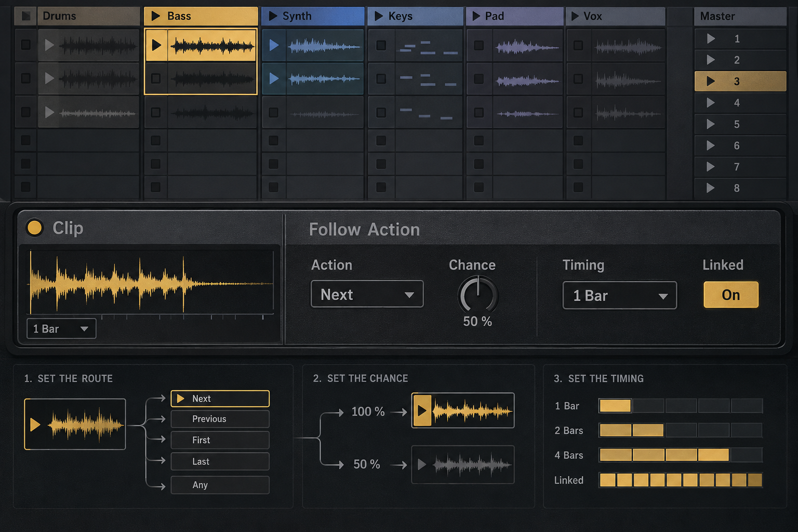Screen dimensions: 798x532
Task: Open the 1 Bar dropdown under the clip waveform
Action: 61,328
